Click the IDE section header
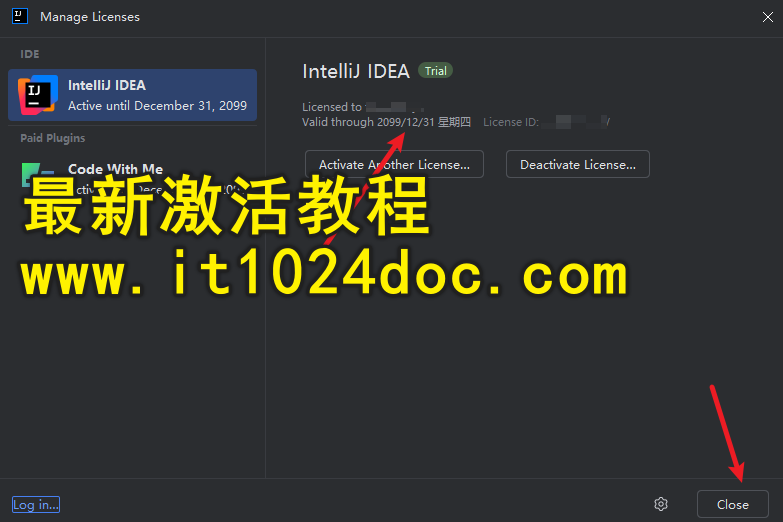The height and width of the screenshot is (522, 783). click(30, 54)
